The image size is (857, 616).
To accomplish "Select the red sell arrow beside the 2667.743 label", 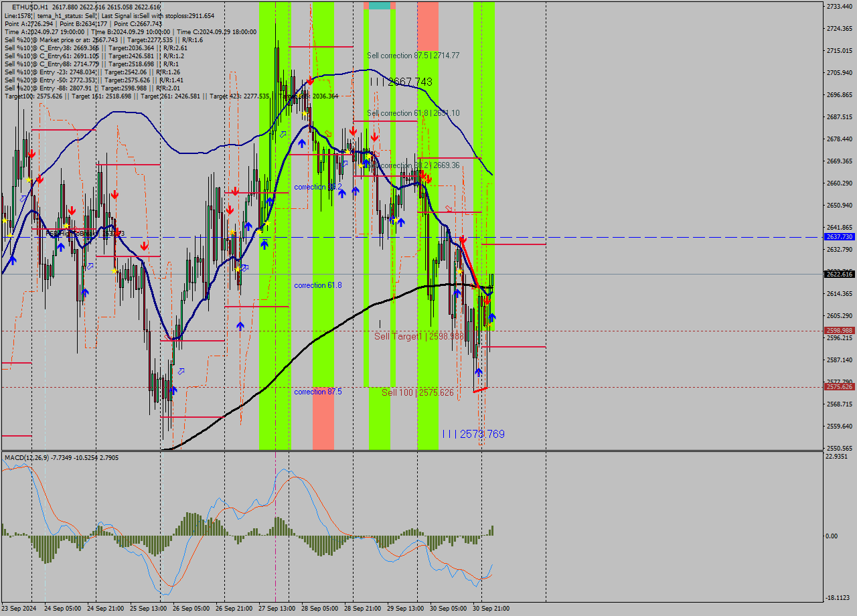I will 309,81.
